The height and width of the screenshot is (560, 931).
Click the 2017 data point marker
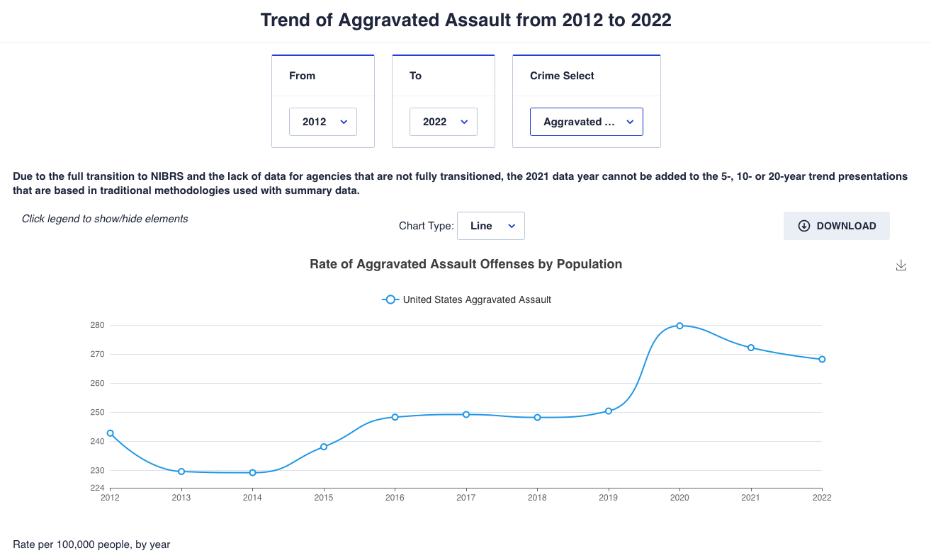[466, 415]
